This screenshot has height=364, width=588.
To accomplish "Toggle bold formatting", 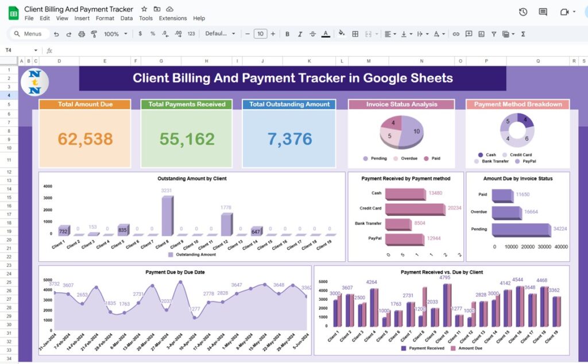I will click(287, 34).
